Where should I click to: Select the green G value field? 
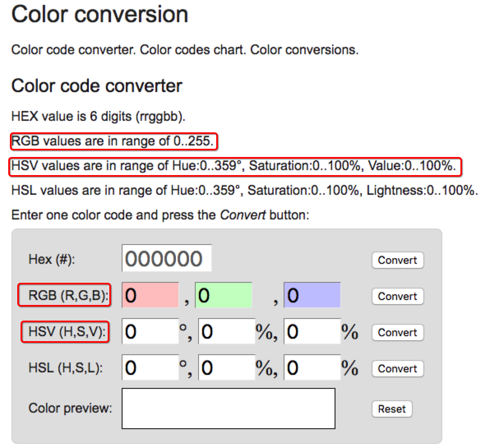coord(224,295)
